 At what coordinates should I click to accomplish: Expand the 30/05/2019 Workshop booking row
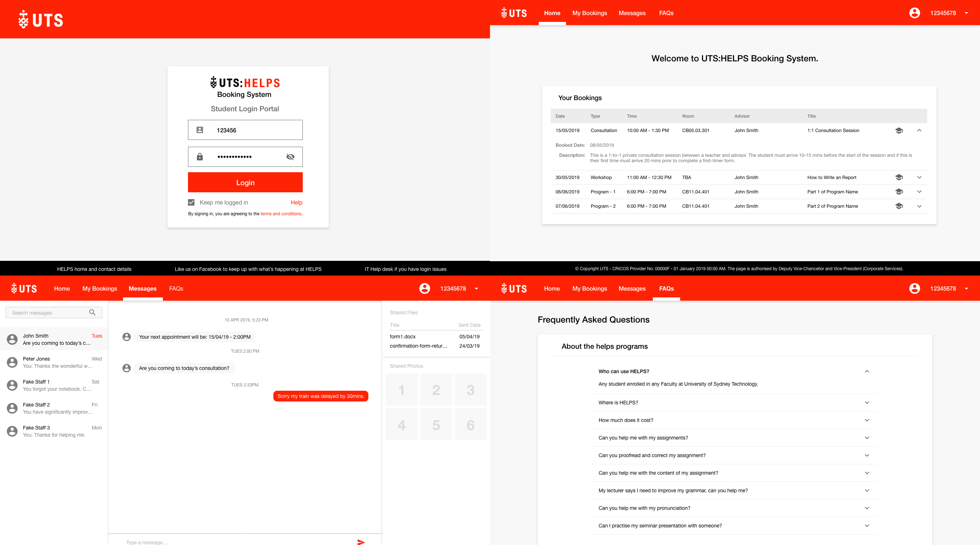coord(919,177)
